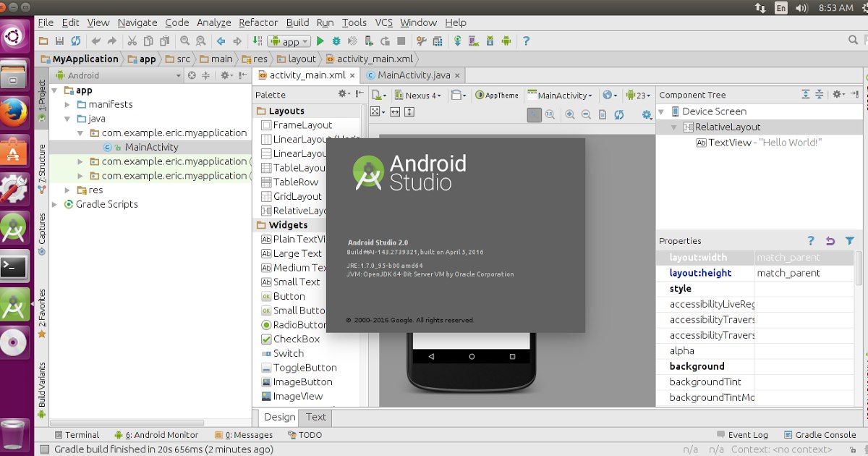Click the Save All floppy icon
This screenshot has height=456, width=868.
pos(59,41)
